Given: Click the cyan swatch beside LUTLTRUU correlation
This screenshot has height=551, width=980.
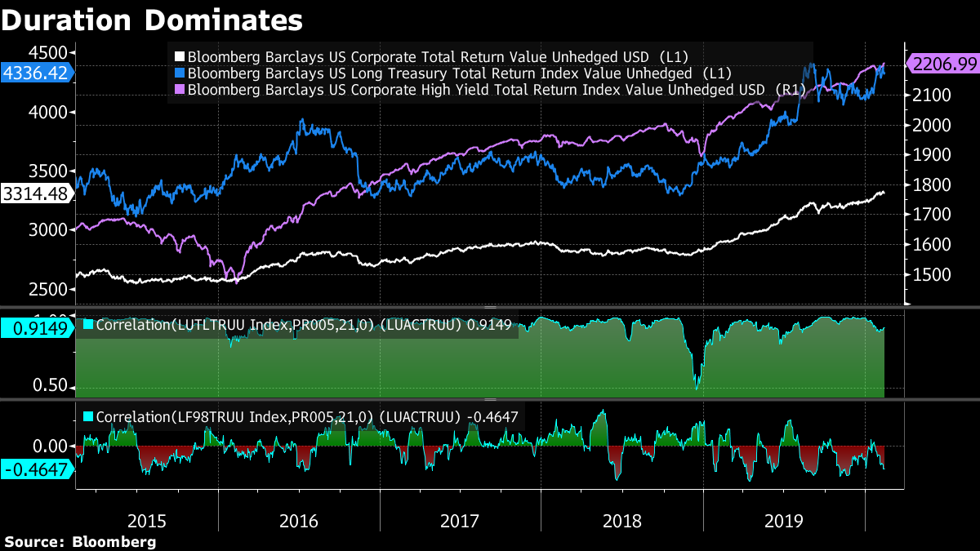Looking at the screenshot, I should pyautogui.click(x=88, y=325).
